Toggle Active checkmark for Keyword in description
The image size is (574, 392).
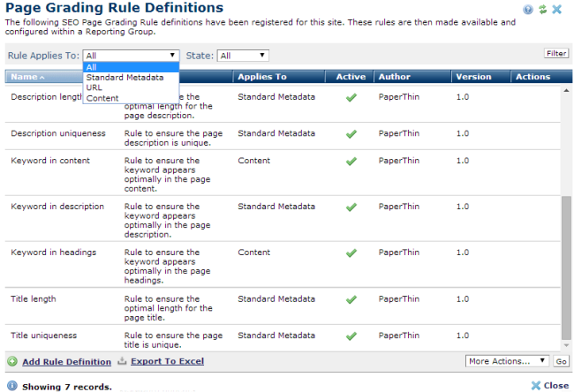(x=351, y=207)
